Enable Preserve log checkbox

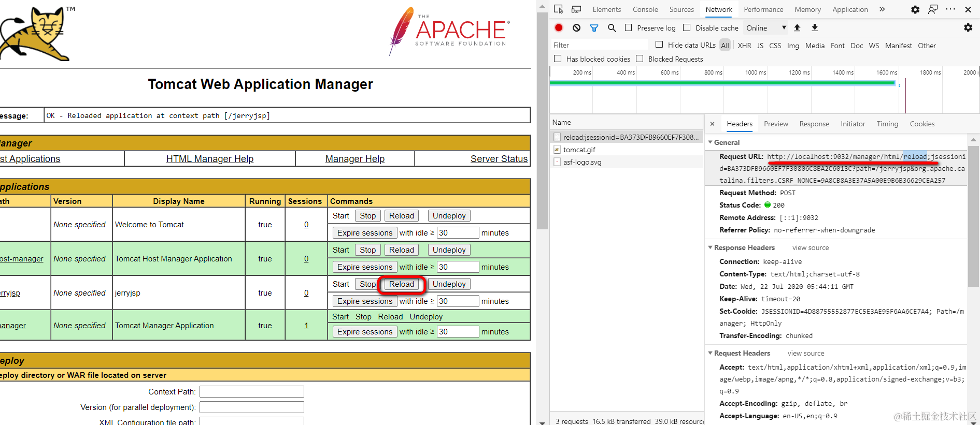[x=628, y=28]
